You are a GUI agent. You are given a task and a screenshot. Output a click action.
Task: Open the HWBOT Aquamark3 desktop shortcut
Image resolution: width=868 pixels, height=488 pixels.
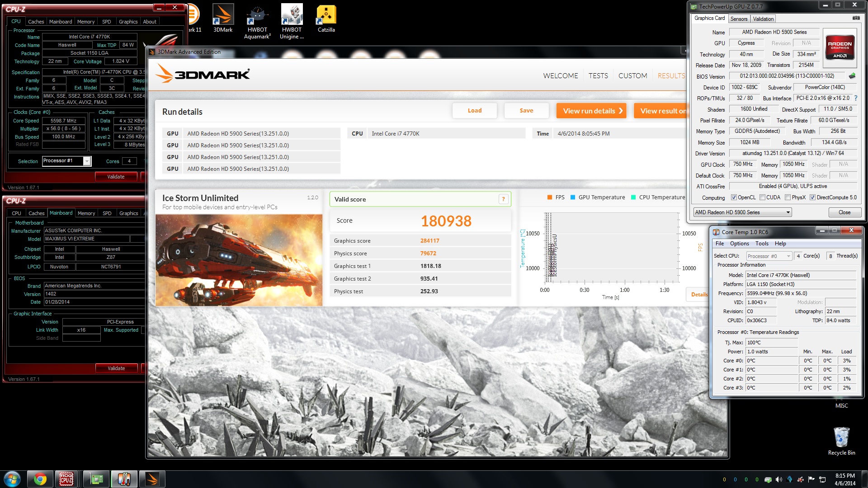(257, 21)
